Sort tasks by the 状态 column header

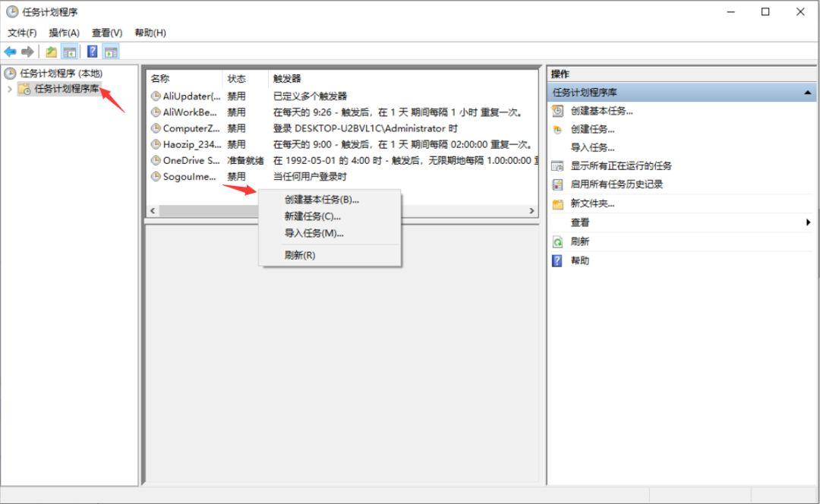[237, 78]
